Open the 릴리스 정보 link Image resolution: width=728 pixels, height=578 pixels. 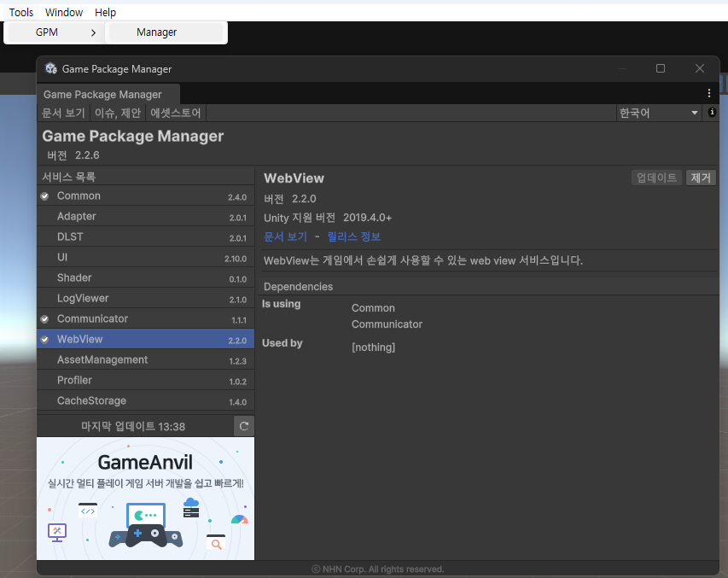point(354,236)
